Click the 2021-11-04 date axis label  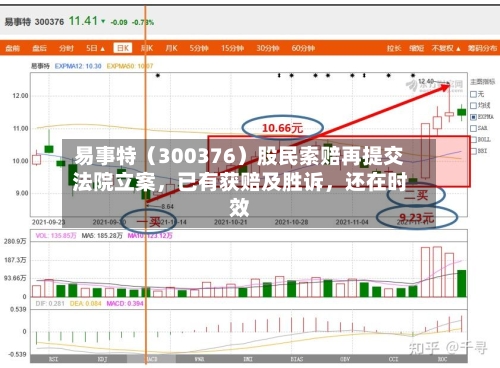(352, 222)
